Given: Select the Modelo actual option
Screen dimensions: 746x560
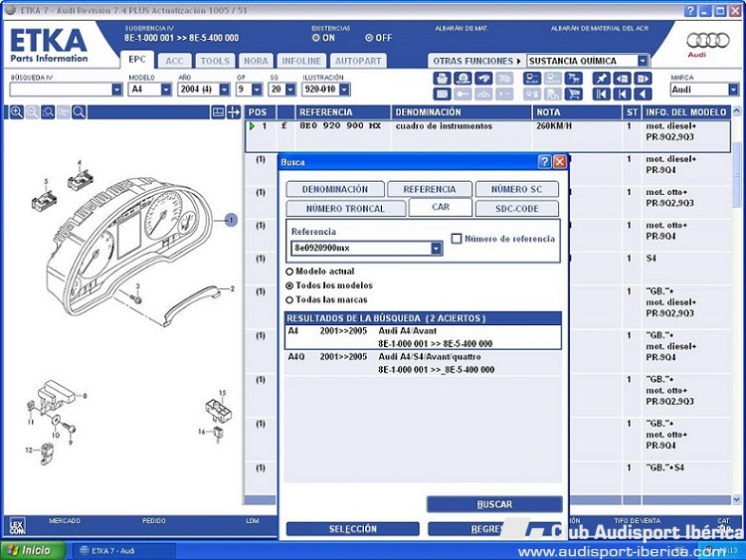Looking at the screenshot, I should coord(289,272).
